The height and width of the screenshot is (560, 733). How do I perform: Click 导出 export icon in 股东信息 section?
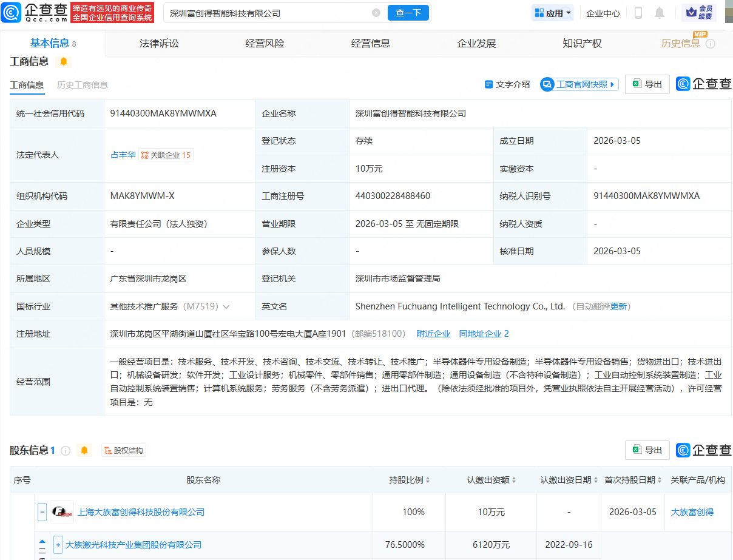(x=647, y=450)
